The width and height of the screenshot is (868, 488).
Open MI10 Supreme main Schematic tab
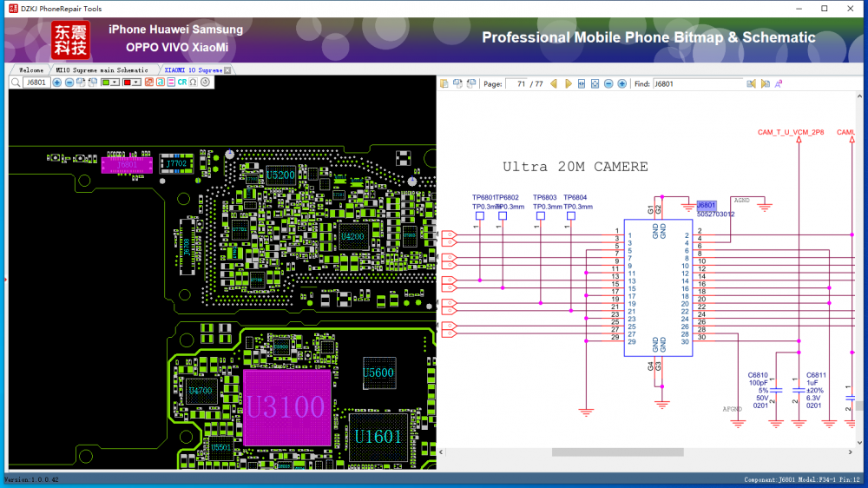click(102, 69)
